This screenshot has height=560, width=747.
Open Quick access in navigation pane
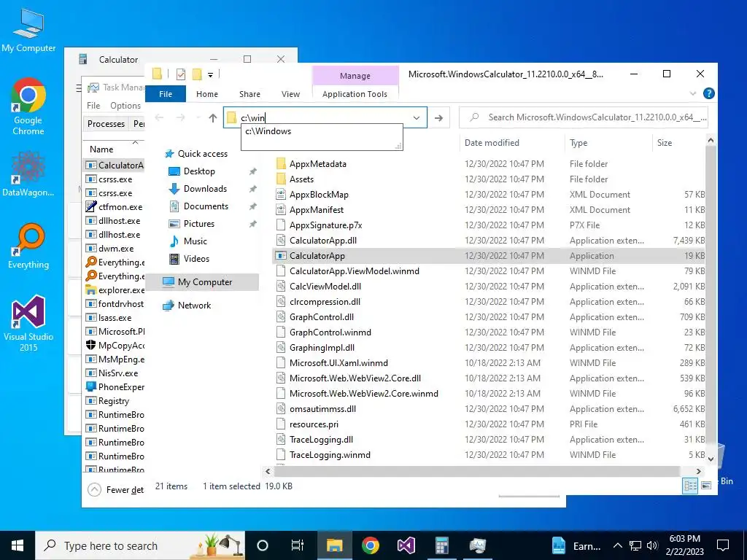pos(203,153)
